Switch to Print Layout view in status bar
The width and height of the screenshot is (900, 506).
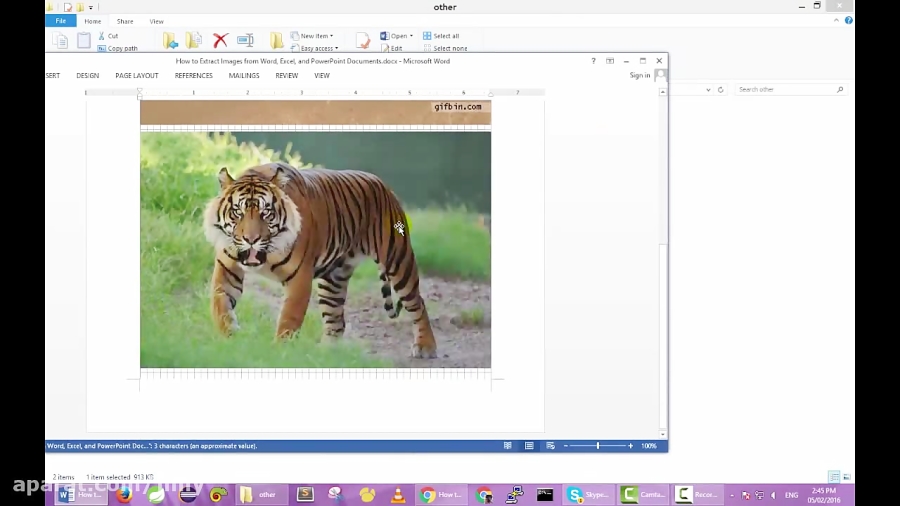click(529, 446)
